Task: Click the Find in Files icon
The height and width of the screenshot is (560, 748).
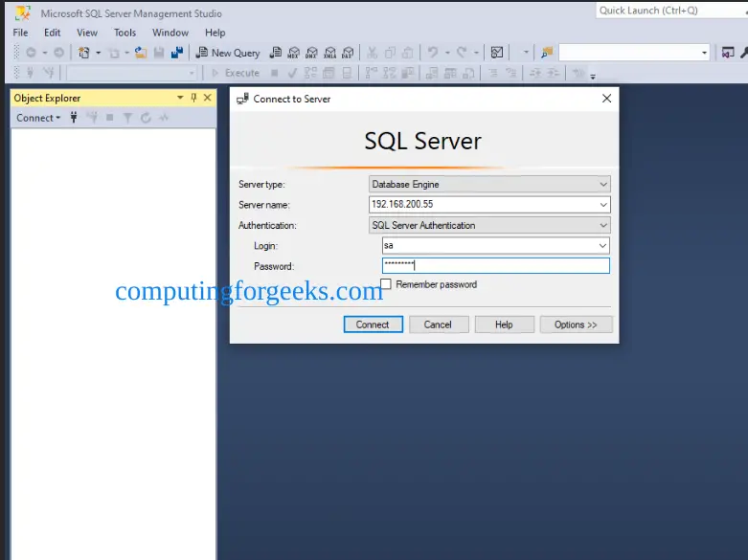Action: [547, 53]
